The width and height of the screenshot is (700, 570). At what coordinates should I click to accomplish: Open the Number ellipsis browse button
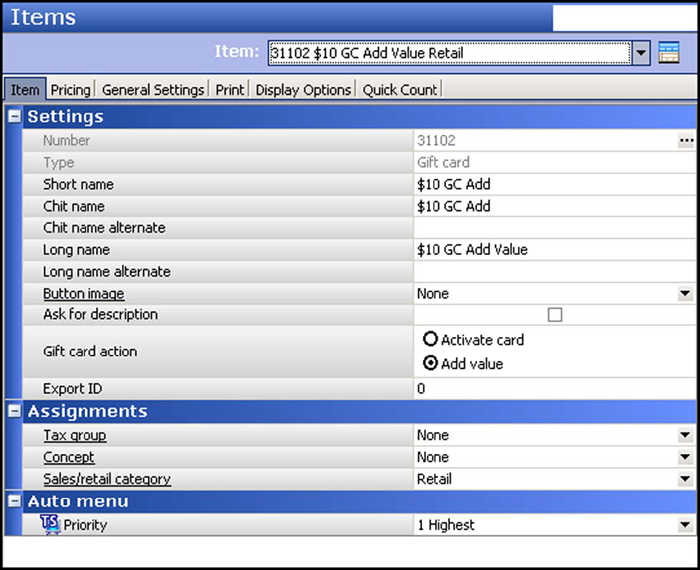tap(686, 141)
